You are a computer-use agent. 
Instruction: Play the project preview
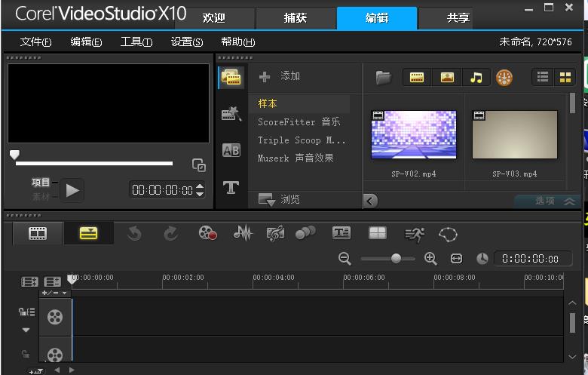[x=72, y=190]
